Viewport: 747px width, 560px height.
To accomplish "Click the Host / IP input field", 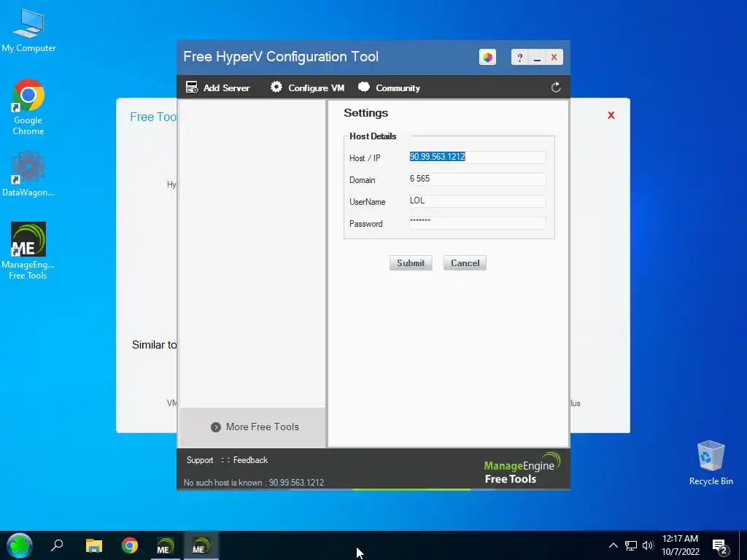I will coord(477,157).
